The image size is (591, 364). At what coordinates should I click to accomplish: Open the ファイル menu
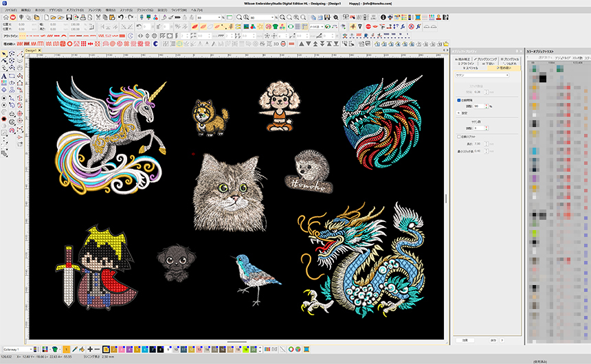tap(9, 11)
